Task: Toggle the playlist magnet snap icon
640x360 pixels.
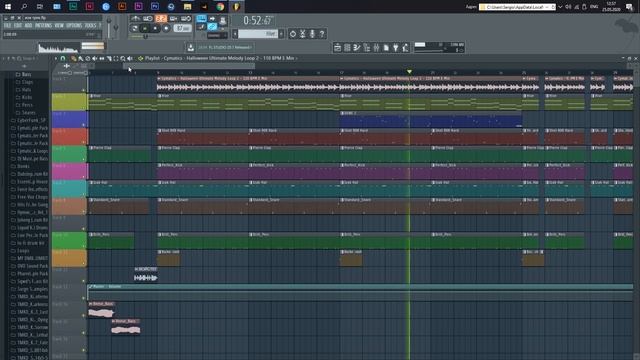Action: coord(63,58)
